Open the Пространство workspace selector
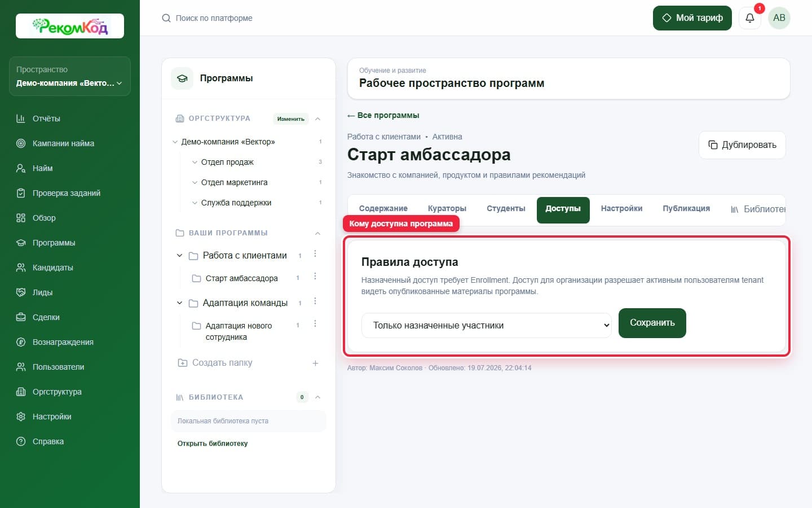The height and width of the screenshot is (508, 812). coord(70,76)
